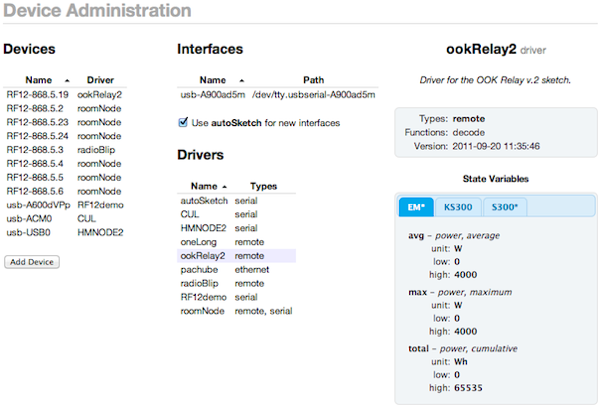600x407 pixels.
Task: Select the autoSketch driver row
Action: click(236, 200)
